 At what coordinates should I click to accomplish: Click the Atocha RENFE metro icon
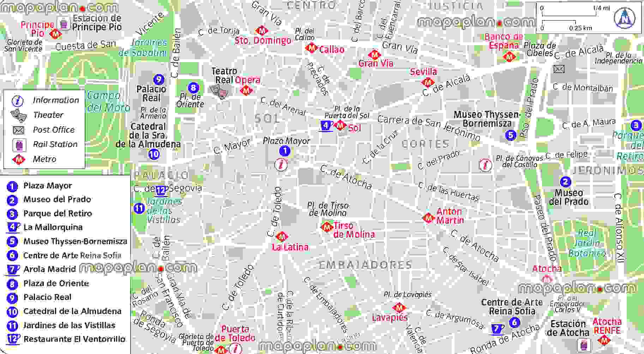[x=604, y=341]
